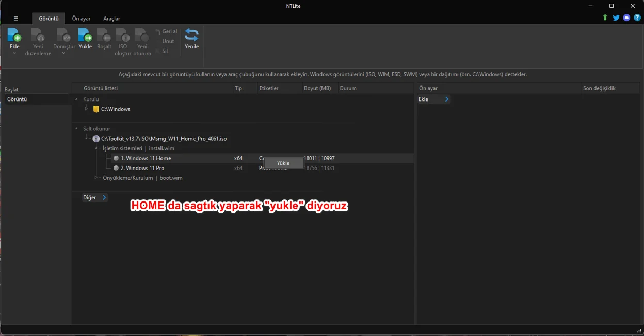Open the Ekle dropdown arrow in toolbar
The image size is (644, 336).
14,53
